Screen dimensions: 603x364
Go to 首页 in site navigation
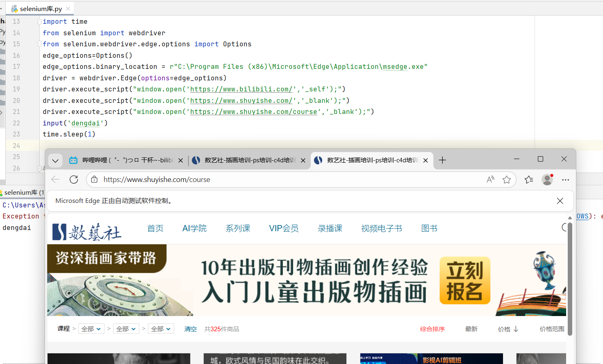pyautogui.click(x=155, y=228)
